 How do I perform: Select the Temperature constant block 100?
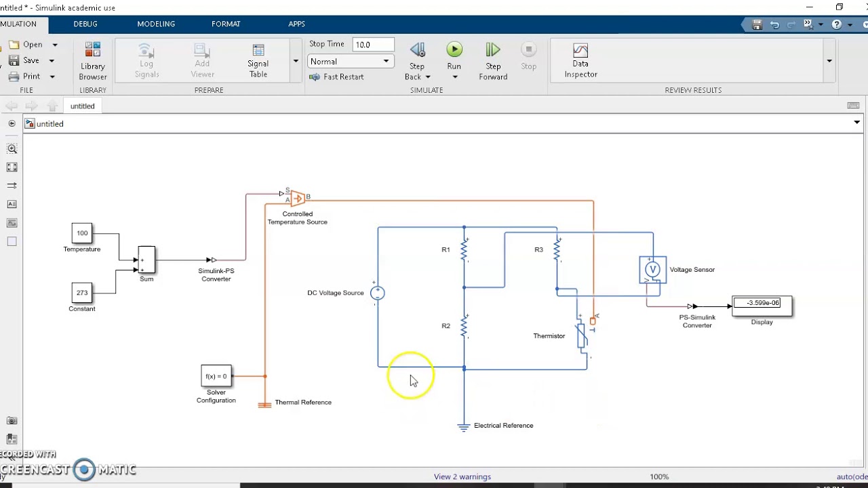click(x=82, y=233)
